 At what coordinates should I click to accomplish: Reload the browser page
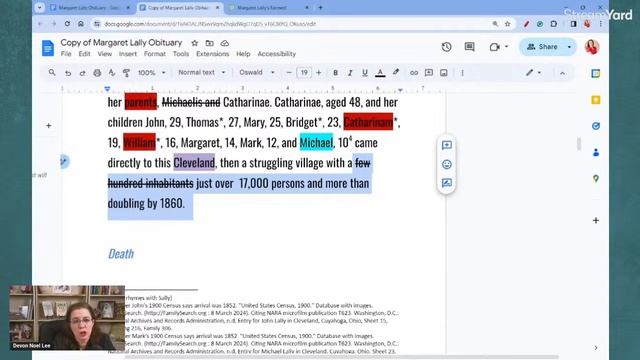[67, 24]
